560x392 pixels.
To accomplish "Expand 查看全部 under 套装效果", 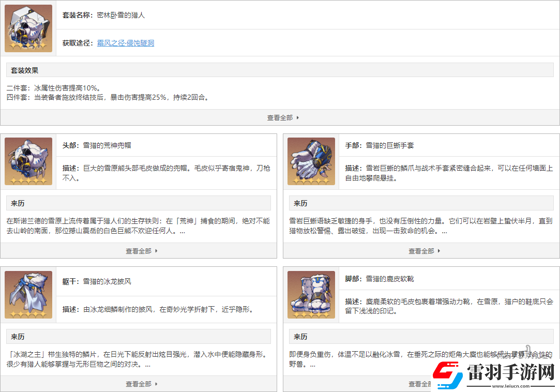I will tap(283, 118).
